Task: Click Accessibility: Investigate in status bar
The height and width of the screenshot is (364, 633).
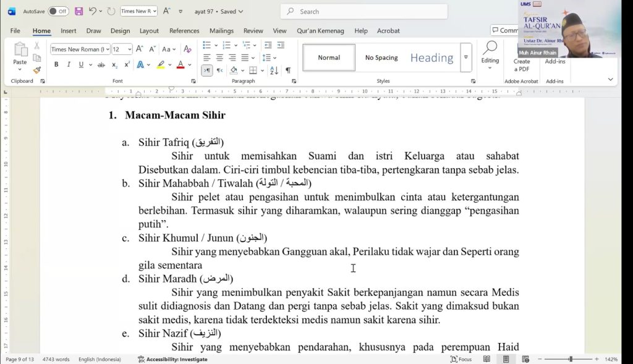Action: (173, 359)
